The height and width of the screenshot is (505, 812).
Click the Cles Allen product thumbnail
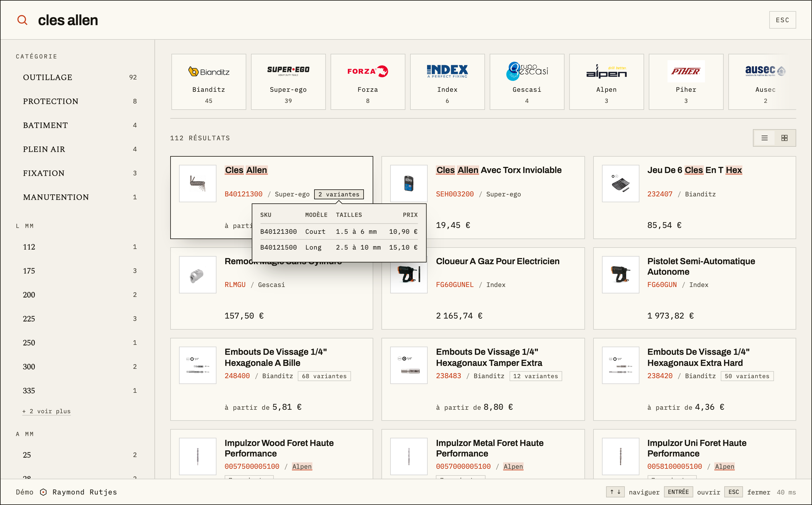coord(197,183)
